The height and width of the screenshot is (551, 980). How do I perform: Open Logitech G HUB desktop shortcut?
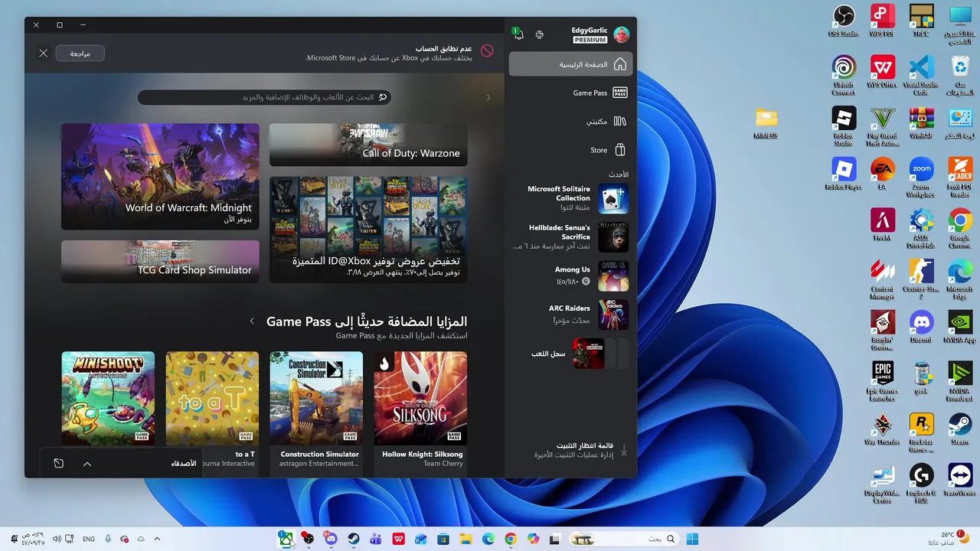921,484
